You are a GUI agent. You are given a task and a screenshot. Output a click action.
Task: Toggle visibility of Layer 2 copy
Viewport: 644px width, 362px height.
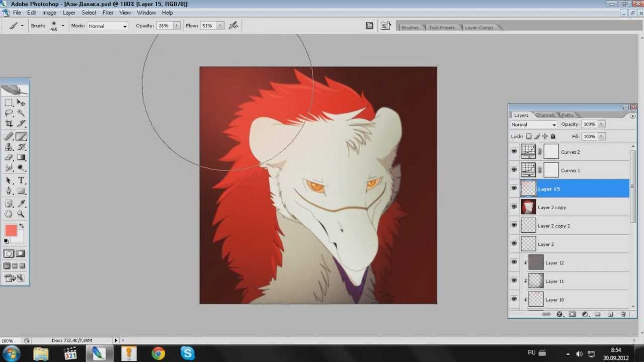click(514, 207)
